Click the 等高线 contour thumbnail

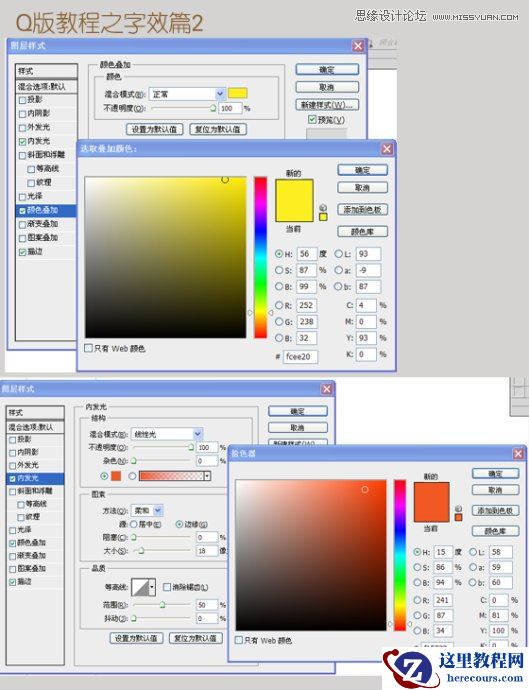tap(140, 587)
